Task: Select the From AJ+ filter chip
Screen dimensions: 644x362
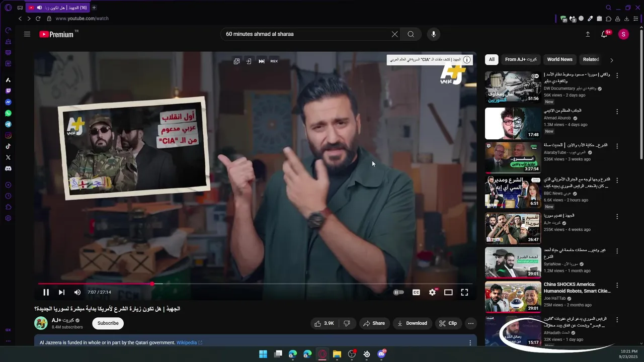Action: click(x=521, y=59)
